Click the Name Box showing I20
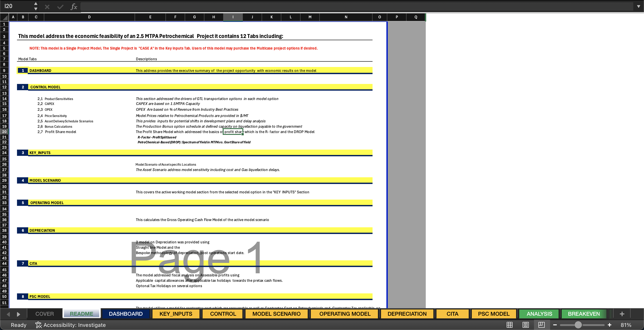The image size is (644, 330). (17, 6)
